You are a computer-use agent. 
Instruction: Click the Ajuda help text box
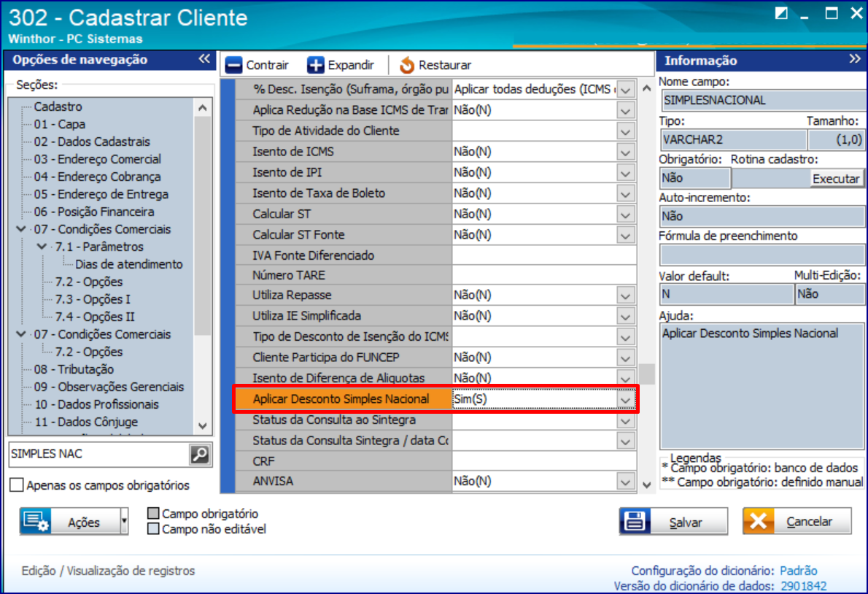click(x=762, y=386)
